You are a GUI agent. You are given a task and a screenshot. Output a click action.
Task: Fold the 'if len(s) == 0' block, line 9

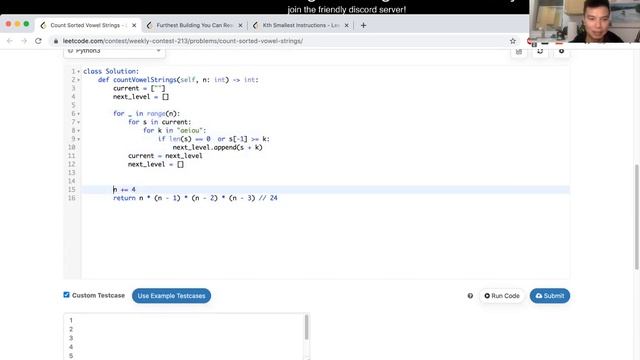(78, 139)
